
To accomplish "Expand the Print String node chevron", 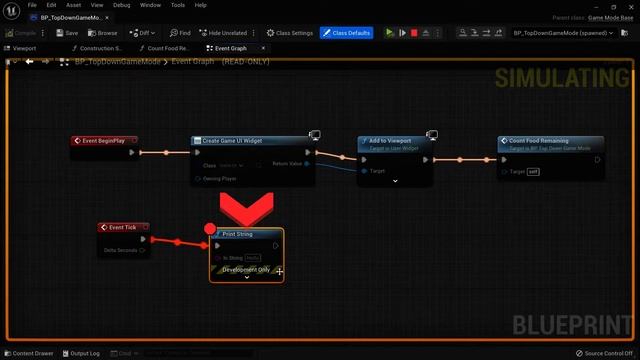I will 247,278.
